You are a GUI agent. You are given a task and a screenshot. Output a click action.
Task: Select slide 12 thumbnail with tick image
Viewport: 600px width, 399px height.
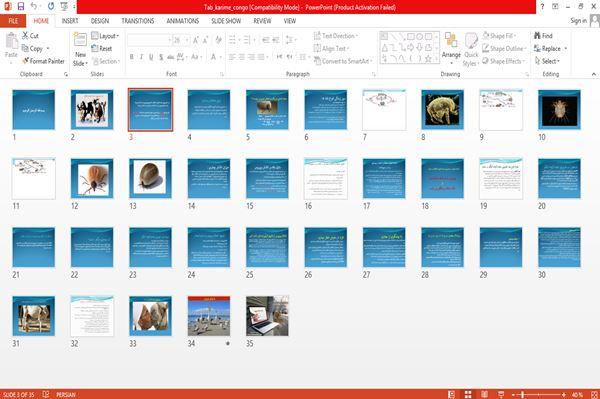click(92, 178)
